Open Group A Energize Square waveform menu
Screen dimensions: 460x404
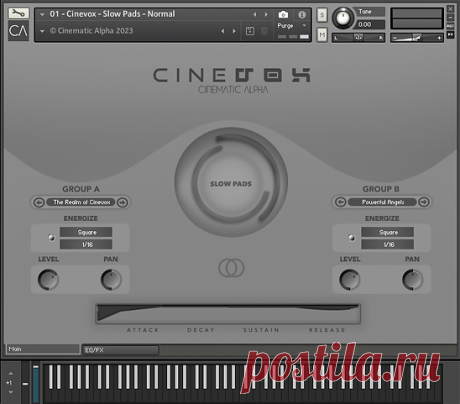pos(86,232)
